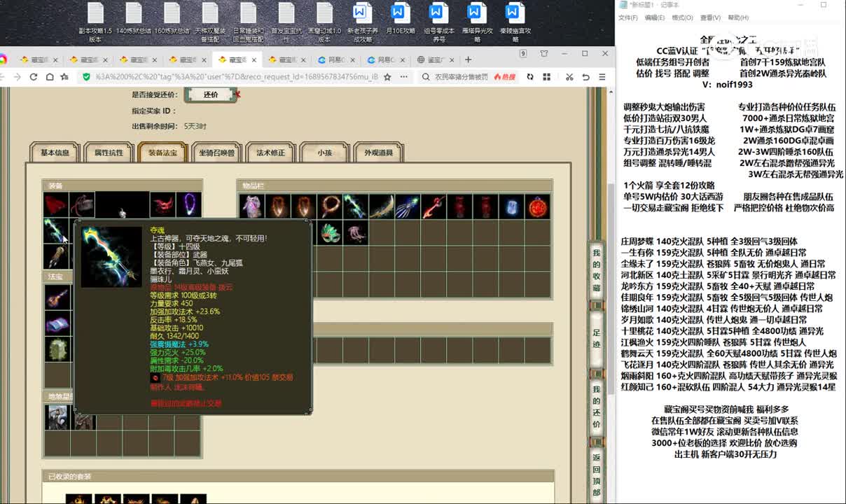Click the 还价 bargain button
The height and width of the screenshot is (504, 846).
[211, 94]
